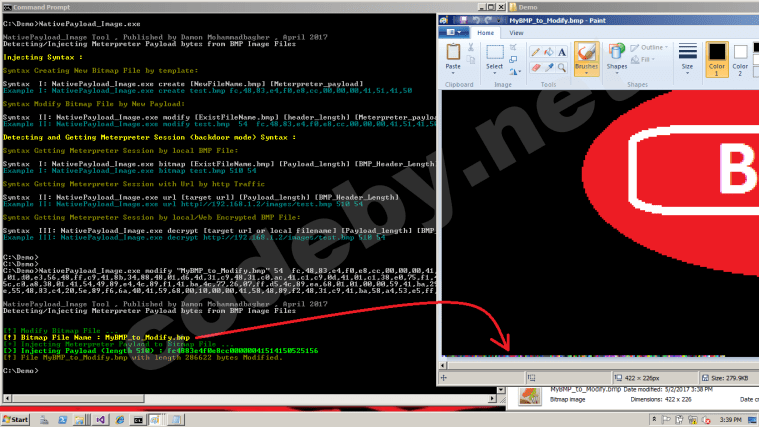The width and height of the screenshot is (759, 427).
Task: Click scroll left arrow on Command Prompt scrollbar
Action: click(7, 398)
